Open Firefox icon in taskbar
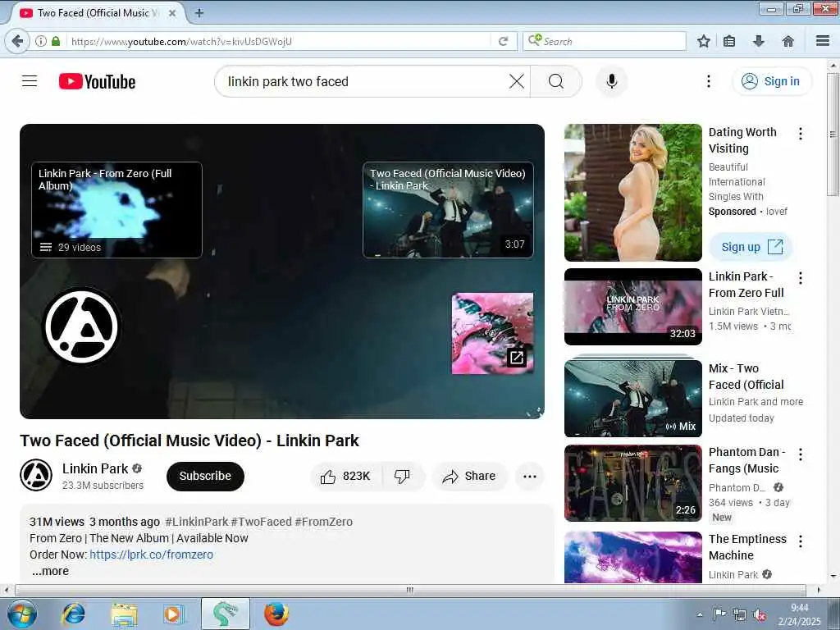The image size is (840, 630). 276,614
